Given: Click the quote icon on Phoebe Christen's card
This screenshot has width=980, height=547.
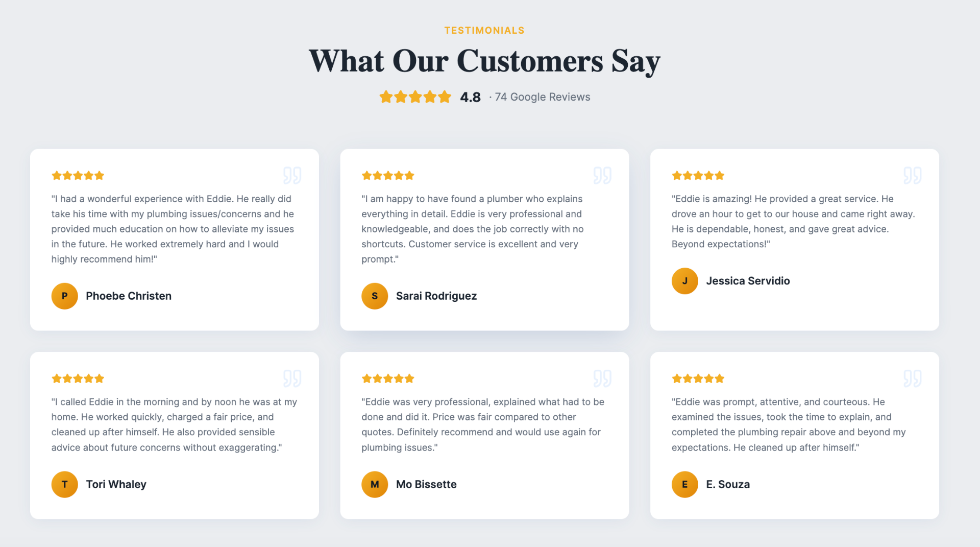Looking at the screenshot, I should tap(292, 175).
